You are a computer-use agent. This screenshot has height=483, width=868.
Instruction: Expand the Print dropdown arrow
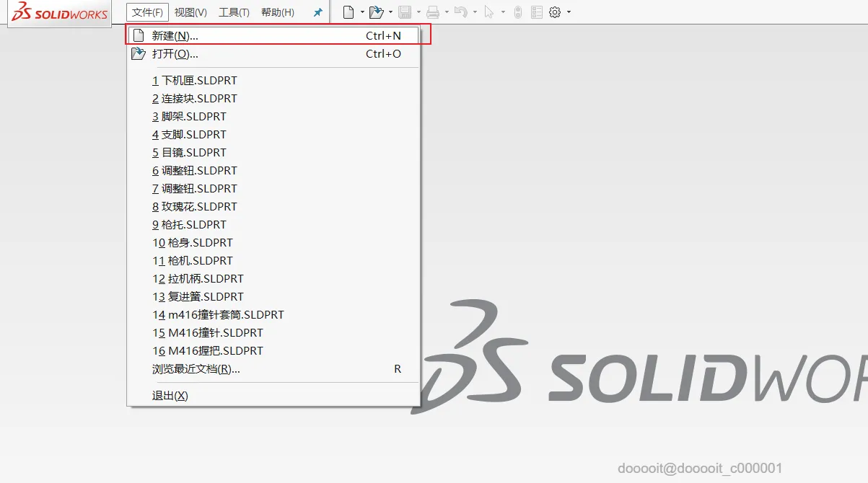447,12
